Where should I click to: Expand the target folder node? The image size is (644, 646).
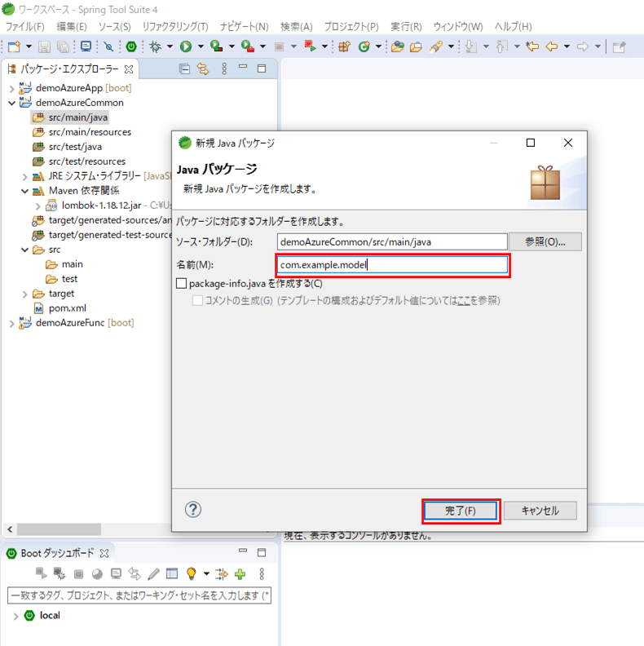24,294
